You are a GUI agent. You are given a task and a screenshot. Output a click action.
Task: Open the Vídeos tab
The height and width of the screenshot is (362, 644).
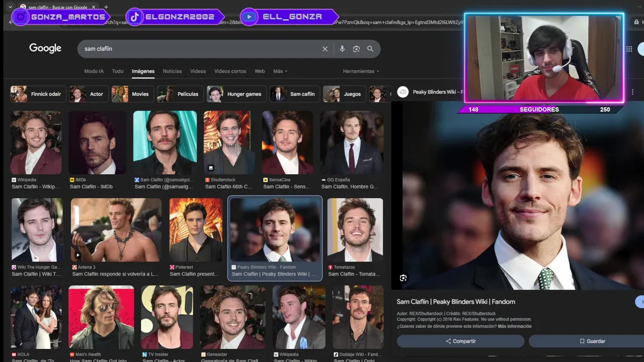(x=198, y=71)
